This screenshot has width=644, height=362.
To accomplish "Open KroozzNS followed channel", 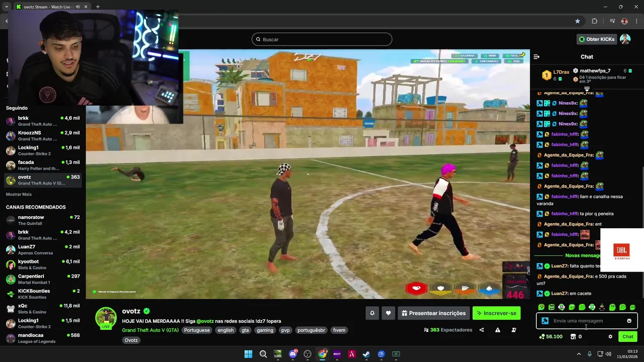I will pos(43,136).
